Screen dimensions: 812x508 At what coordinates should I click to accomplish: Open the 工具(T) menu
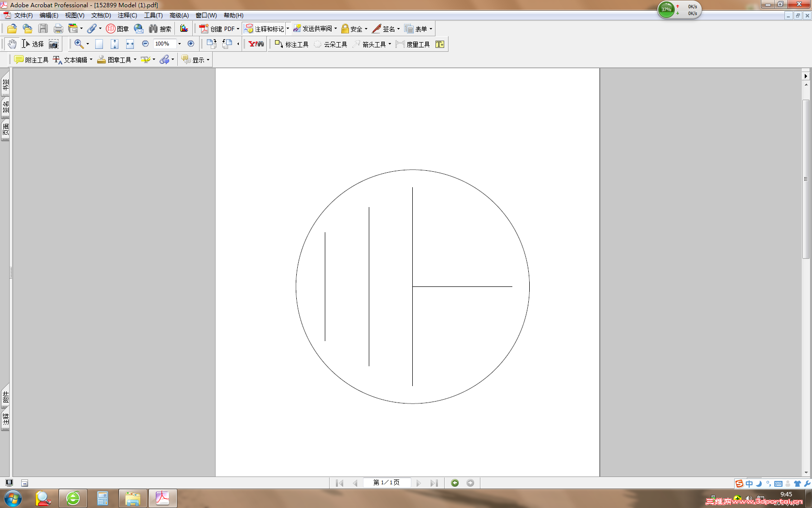pos(153,15)
